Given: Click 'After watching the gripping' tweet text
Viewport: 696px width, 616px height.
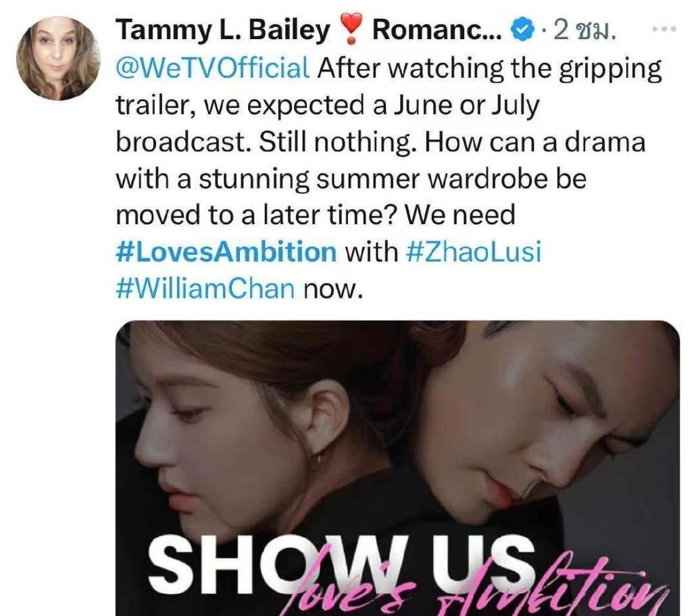Looking at the screenshot, I should tap(489, 69).
